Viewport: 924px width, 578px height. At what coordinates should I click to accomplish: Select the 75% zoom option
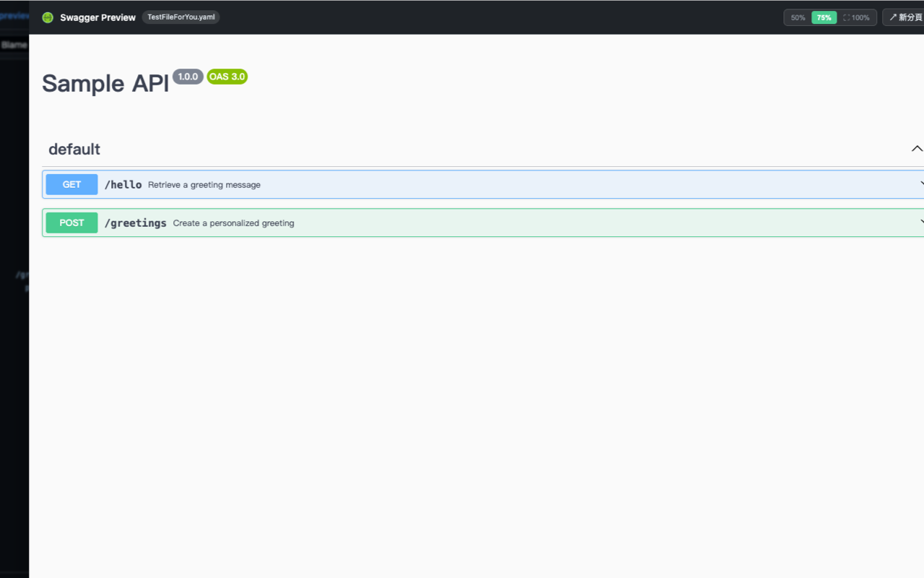pos(824,17)
